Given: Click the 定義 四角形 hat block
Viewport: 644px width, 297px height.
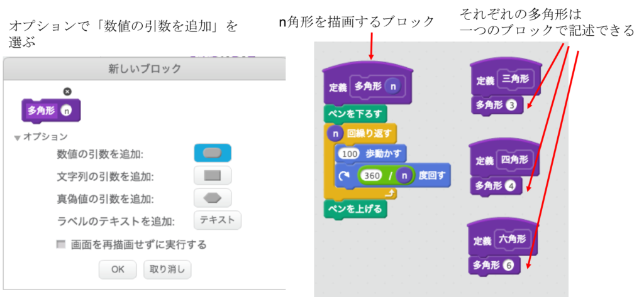Looking at the screenshot, I should [504, 157].
